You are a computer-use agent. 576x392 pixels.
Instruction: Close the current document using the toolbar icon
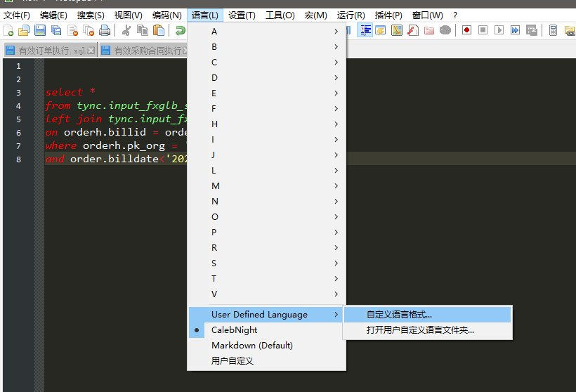pyautogui.click(x=72, y=30)
